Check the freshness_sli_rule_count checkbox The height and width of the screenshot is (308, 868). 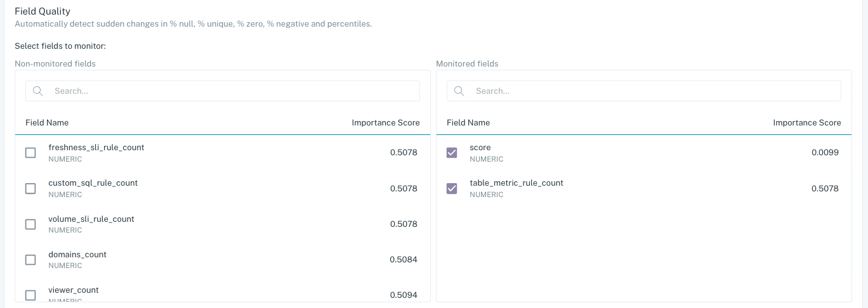point(30,153)
